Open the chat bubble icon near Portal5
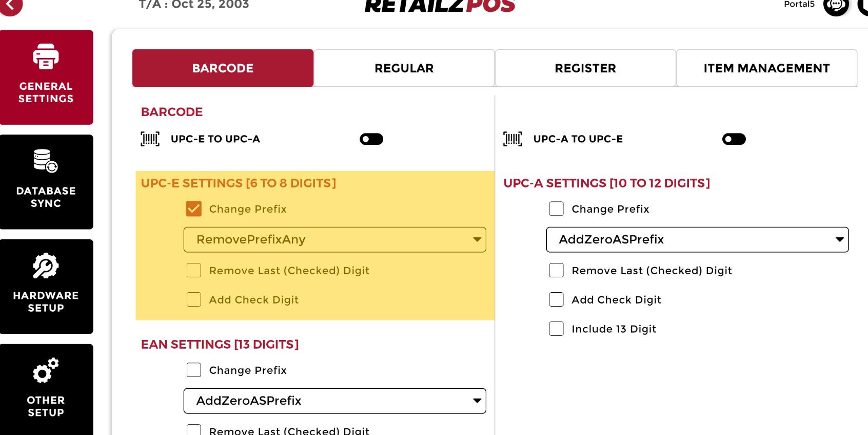The image size is (868, 435). coord(836,5)
